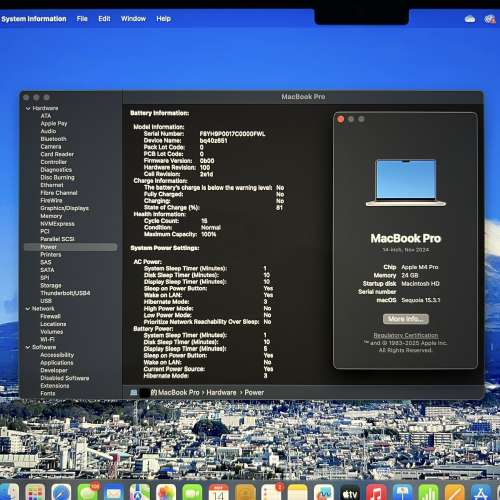Image resolution: width=500 pixels, height=500 pixels.
Task: Select ATA in the Hardware list
Action: pyautogui.click(x=46, y=116)
